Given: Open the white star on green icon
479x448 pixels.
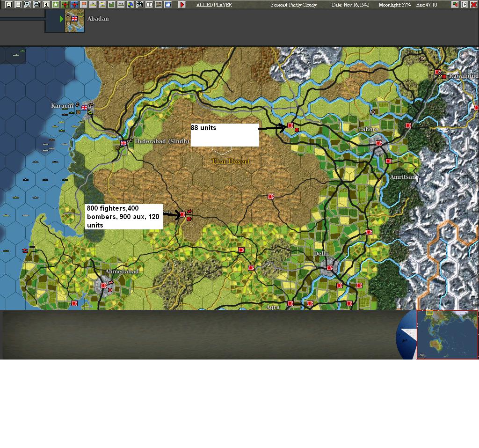Looking at the screenshot, I should pos(56,5).
